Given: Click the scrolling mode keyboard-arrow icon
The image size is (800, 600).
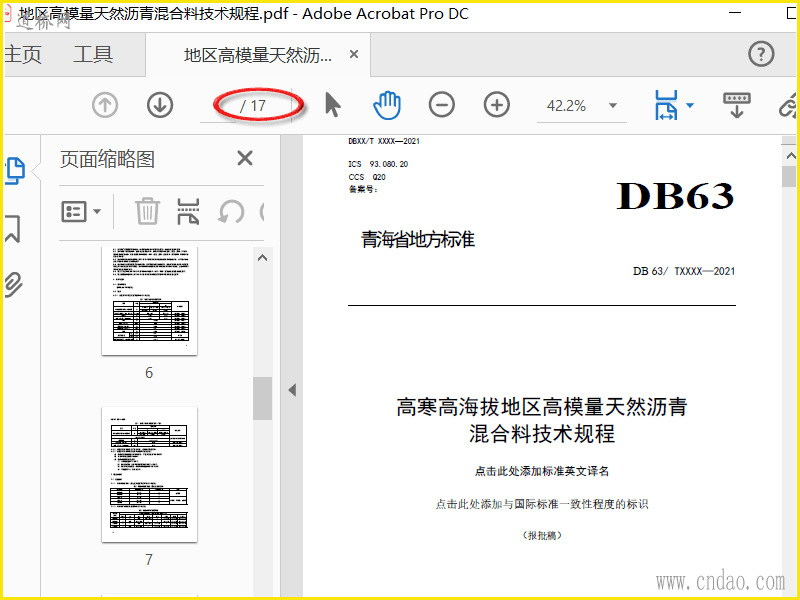Looking at the screenshot, I should pos(737,105).
